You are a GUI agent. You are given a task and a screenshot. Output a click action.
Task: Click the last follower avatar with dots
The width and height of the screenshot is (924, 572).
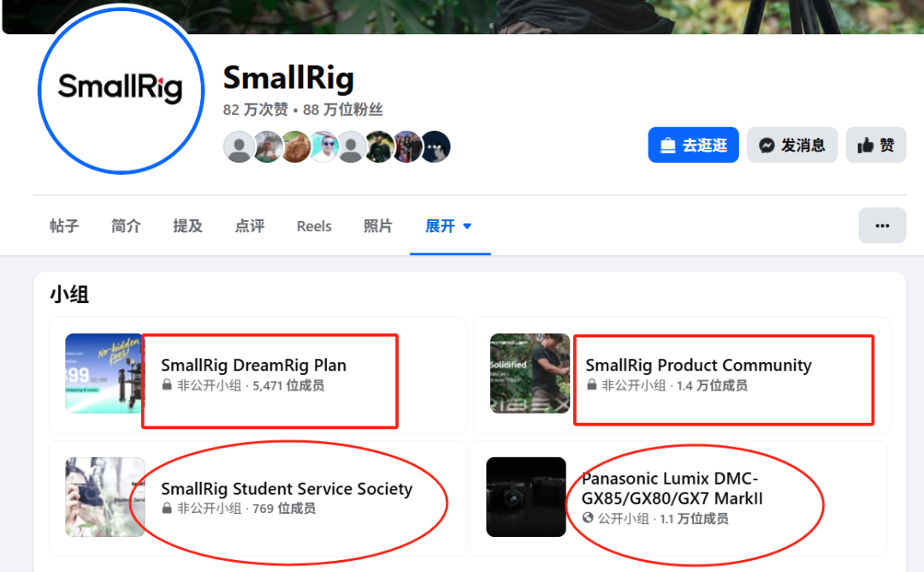tap(436, 146)
